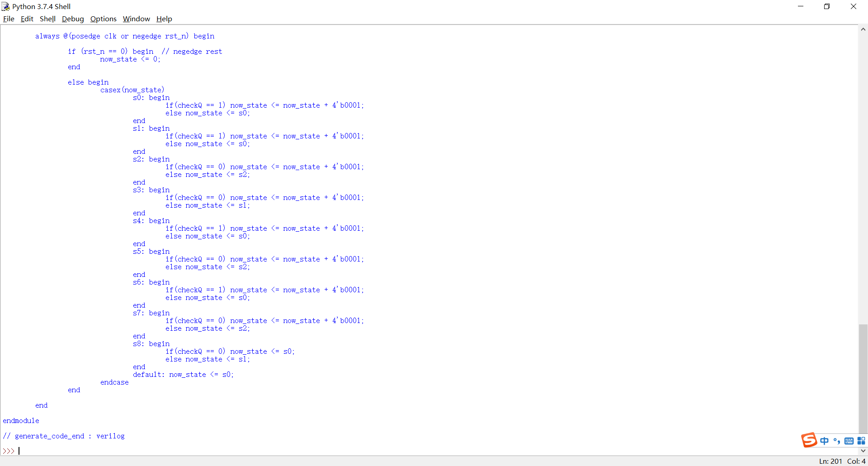The height and width of the screenshot is (466, 868).
Task: Click the vertical scrollbar thumb
Action: tap(863, 379)
